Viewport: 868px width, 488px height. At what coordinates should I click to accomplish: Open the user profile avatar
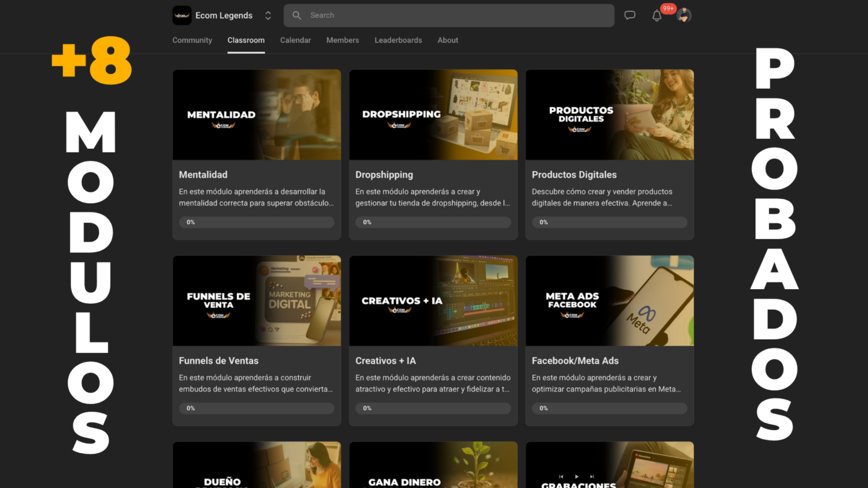[684, 16]
